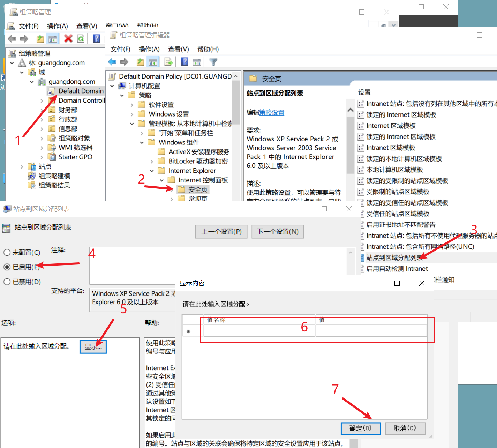This screenshot has height=448, width=497.
Task: Click Forward arrow in policy editor toolbar
Action: coord(124,62)
